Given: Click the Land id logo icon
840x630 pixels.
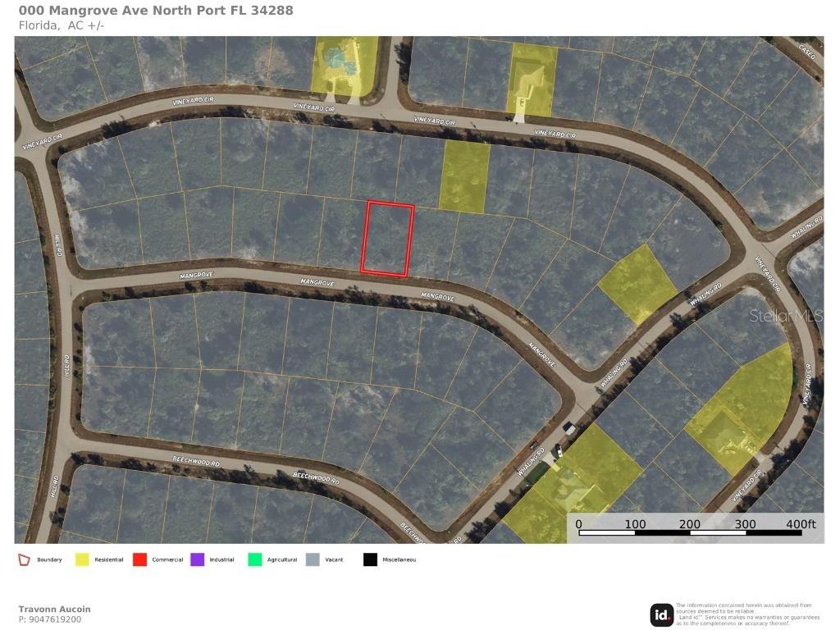Looking at the screenshot, I should coord(662,615).
